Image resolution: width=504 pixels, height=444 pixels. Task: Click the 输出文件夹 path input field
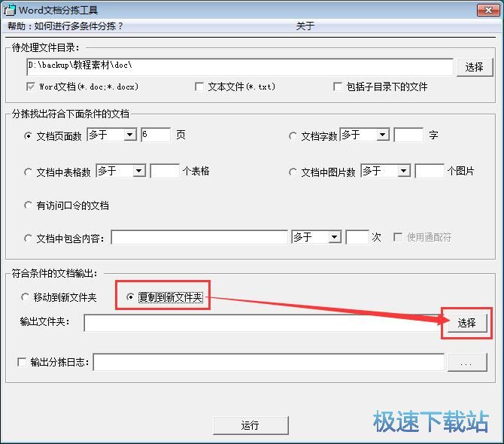263,323
